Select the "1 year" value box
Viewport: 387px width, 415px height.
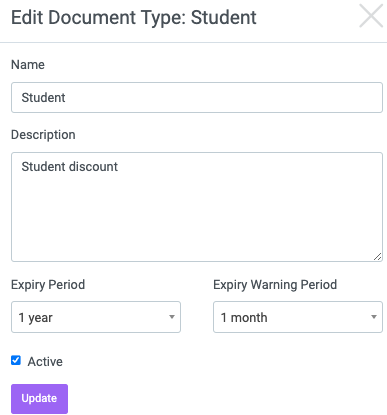click(96, 317)
